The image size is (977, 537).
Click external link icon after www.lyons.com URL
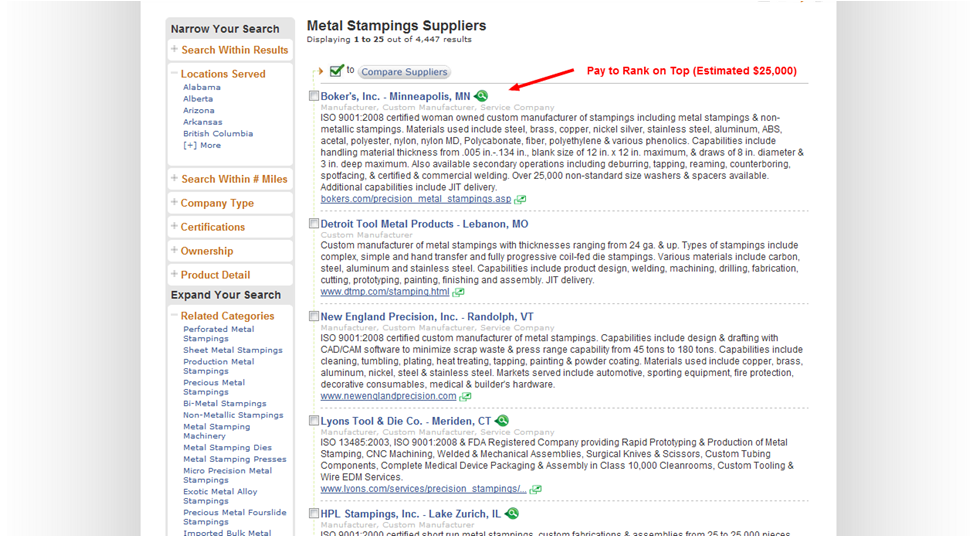coord(535,489)
